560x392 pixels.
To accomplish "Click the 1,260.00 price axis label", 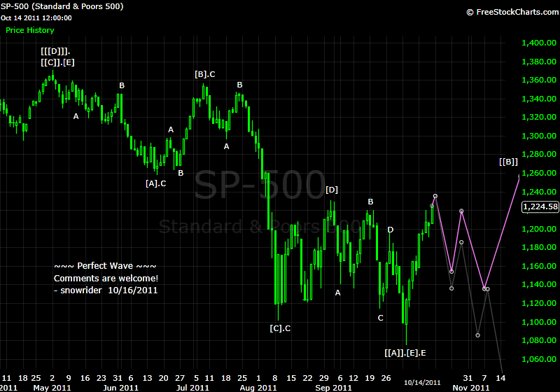I will pos(539,173).
